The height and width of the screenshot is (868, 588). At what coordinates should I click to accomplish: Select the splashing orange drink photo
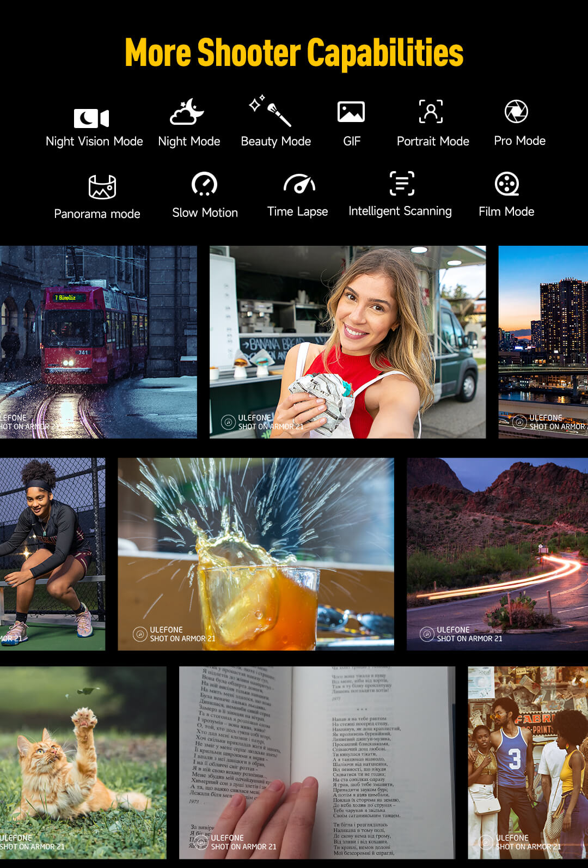click(x=256, y=554)
